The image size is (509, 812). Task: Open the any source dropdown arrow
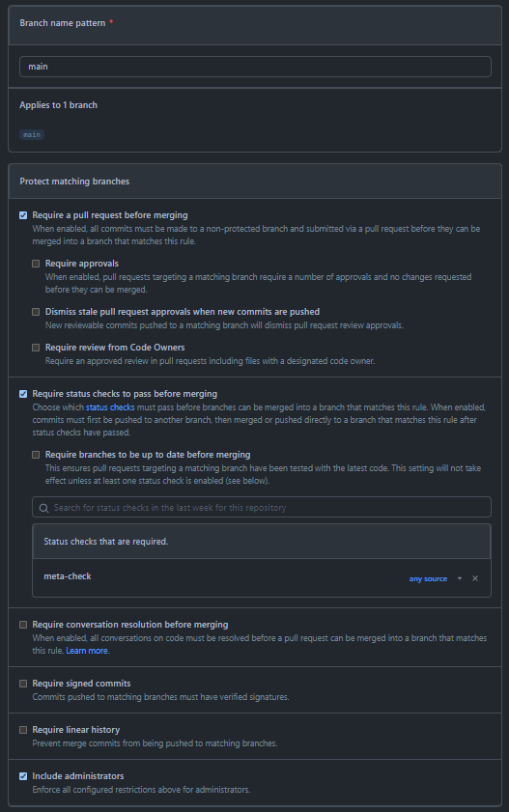(460, 578)
